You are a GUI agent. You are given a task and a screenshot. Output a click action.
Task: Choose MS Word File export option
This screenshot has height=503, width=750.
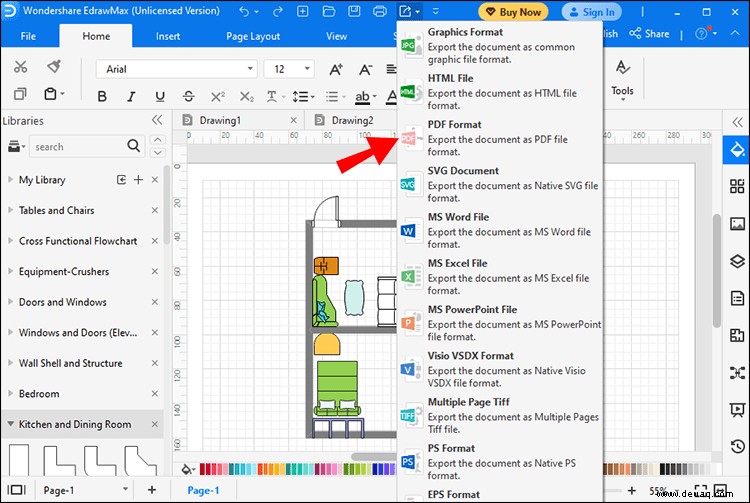click(x=499, y=231)
